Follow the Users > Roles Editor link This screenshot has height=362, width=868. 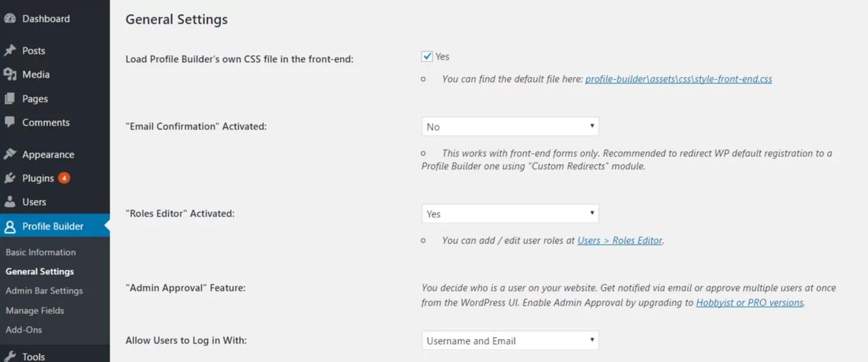pyautogui.click(x=619, y=240)
